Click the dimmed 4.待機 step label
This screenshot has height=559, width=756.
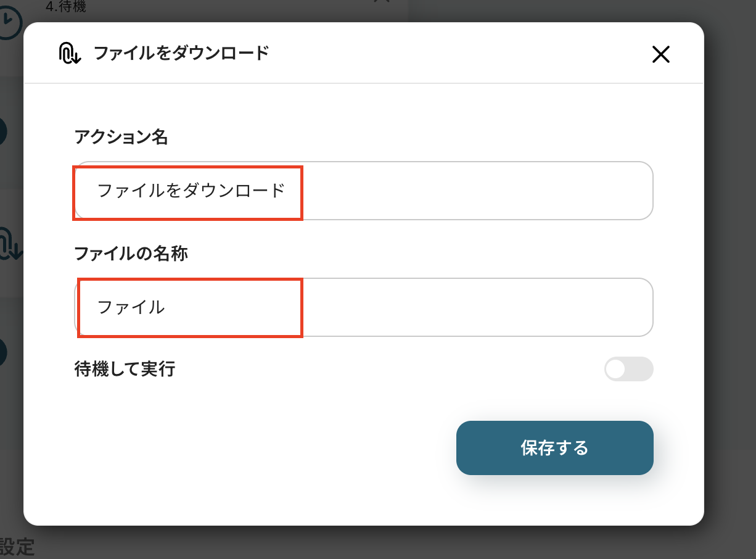point(66,7)
